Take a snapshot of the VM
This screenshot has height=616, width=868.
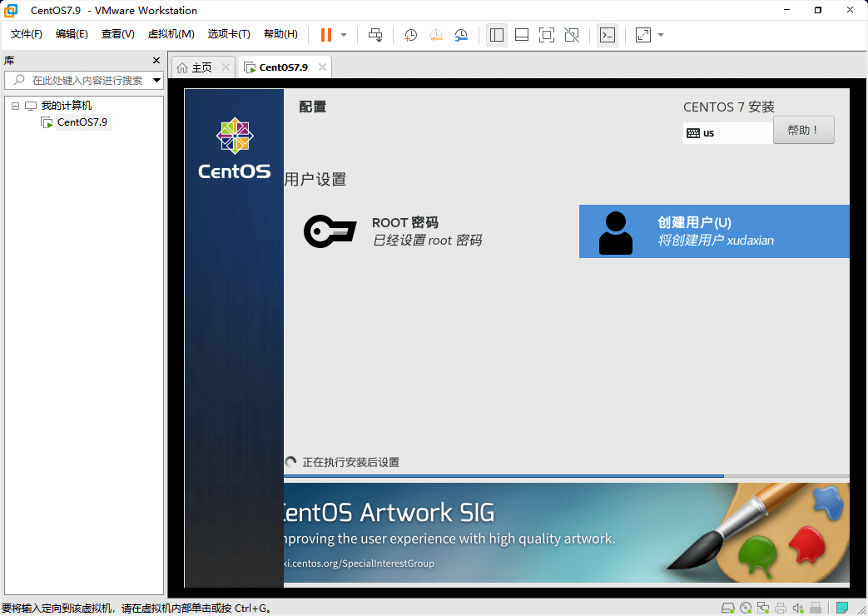click(x=410, y=35)
